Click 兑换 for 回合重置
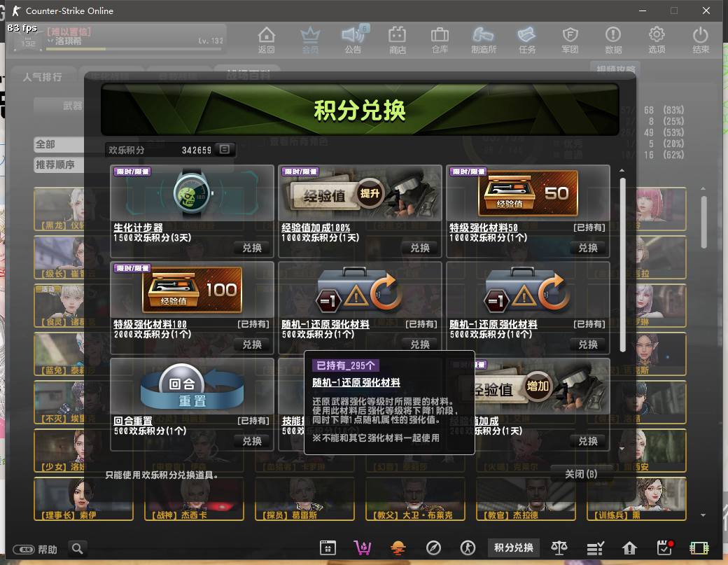Viewport: 728px width, 565px height. click(252, 441)
